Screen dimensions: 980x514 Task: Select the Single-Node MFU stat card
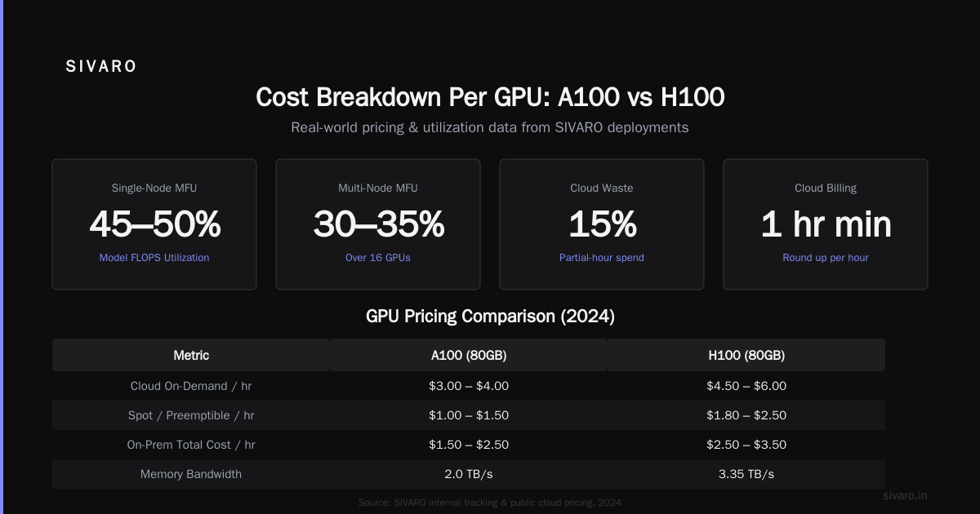(x=154, y=224)
